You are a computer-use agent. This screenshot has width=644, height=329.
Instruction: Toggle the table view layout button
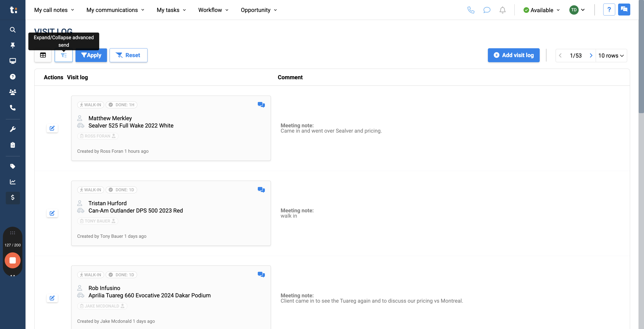[43, 55]
